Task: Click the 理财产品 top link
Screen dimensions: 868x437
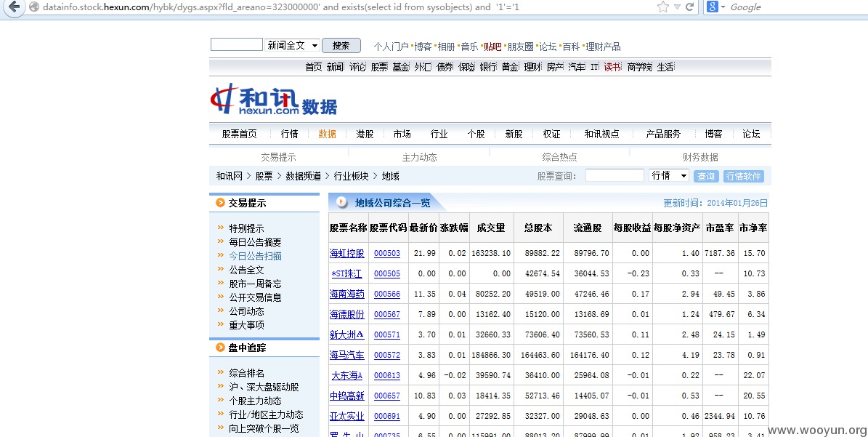Action: tap(604, 47)
